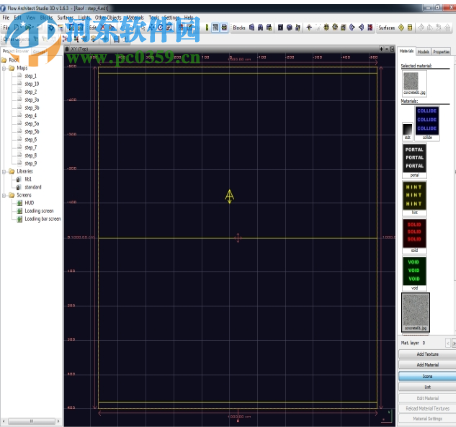
Task: Click the dark sphere block toolbar icon
Action: pos(289,27)
